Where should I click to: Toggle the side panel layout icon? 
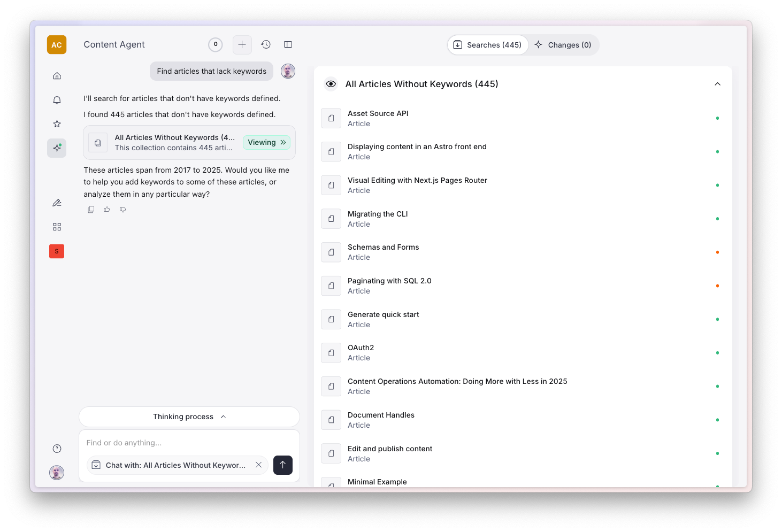pos(288,44)
